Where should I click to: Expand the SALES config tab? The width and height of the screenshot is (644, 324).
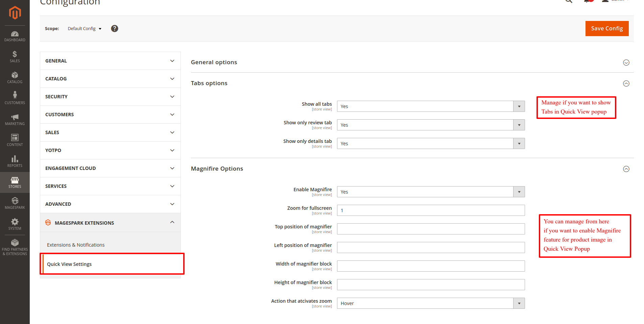tap(110, 132)
